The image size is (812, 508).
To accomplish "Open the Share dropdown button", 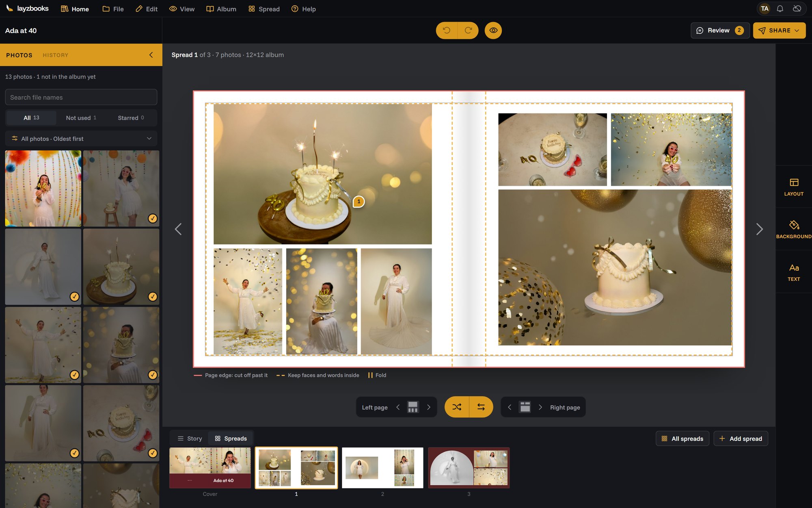I will [x=779, y=30].
